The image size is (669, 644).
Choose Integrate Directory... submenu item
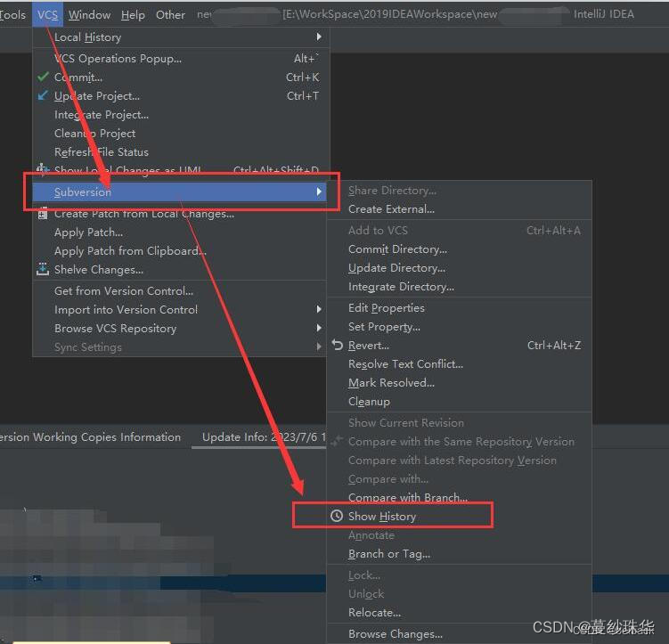point(459,286)
